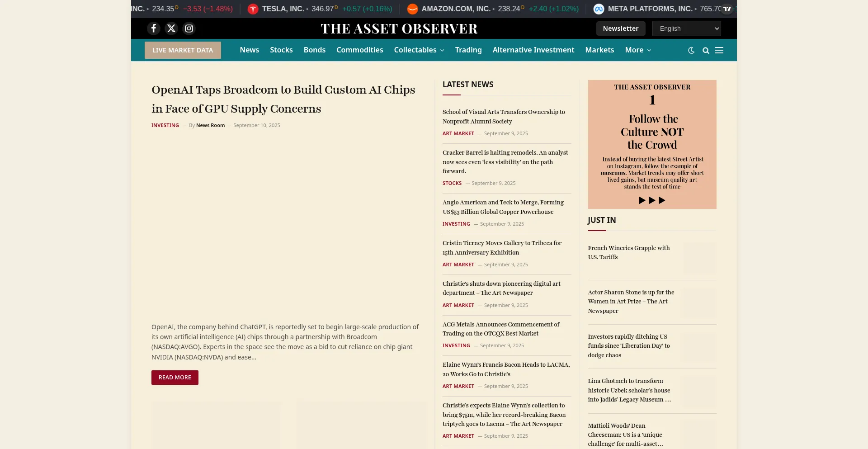Open the Cracker Barrel remodels article
Image resolution: width=868 pixels, height=449 pixels.
coord(505,162)
